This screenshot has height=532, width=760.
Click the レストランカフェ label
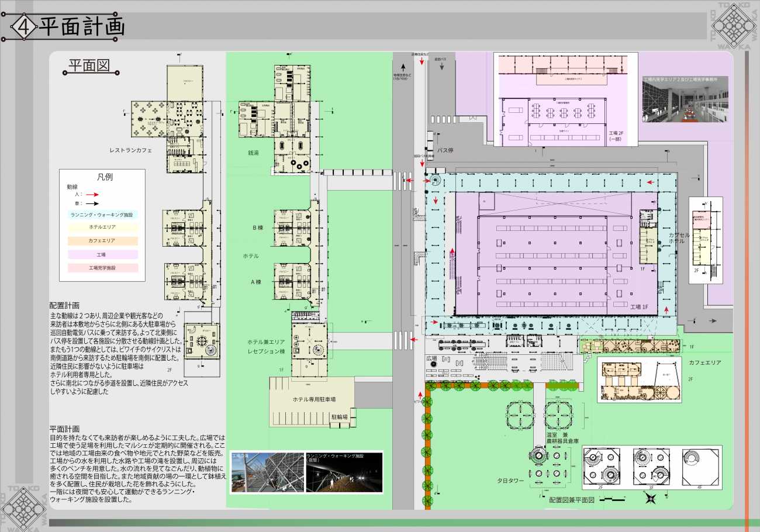[x=130, y=150]
